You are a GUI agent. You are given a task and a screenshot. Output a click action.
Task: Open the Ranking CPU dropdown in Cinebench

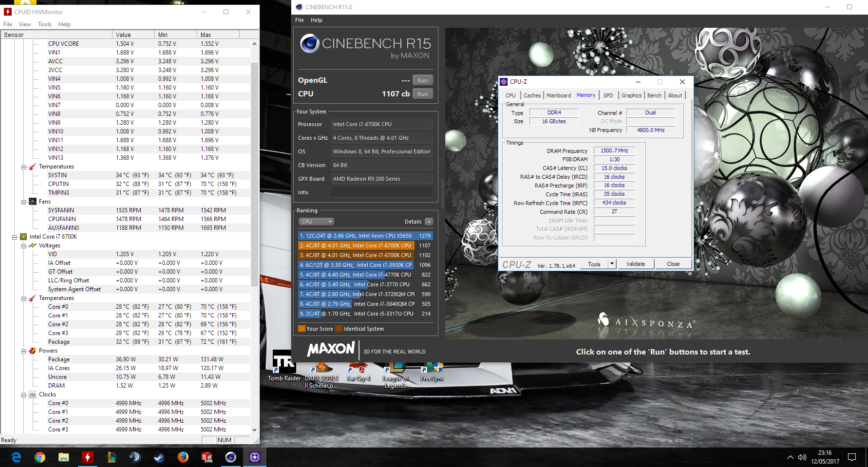coord(316,222)
